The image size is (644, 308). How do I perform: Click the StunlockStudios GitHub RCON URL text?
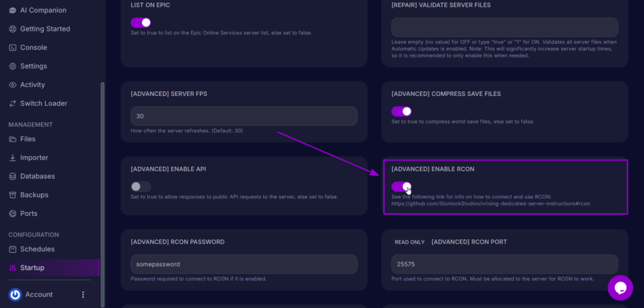(x=491, y=203)
